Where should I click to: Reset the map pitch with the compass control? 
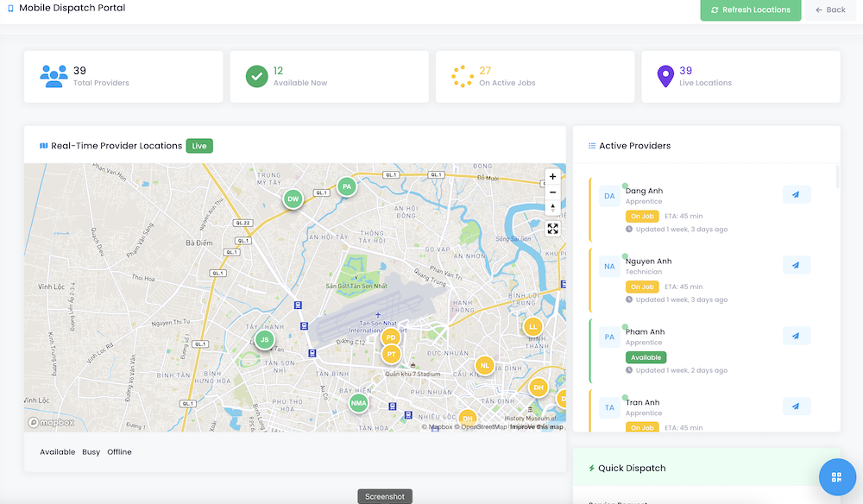click(x=552, y=206)
